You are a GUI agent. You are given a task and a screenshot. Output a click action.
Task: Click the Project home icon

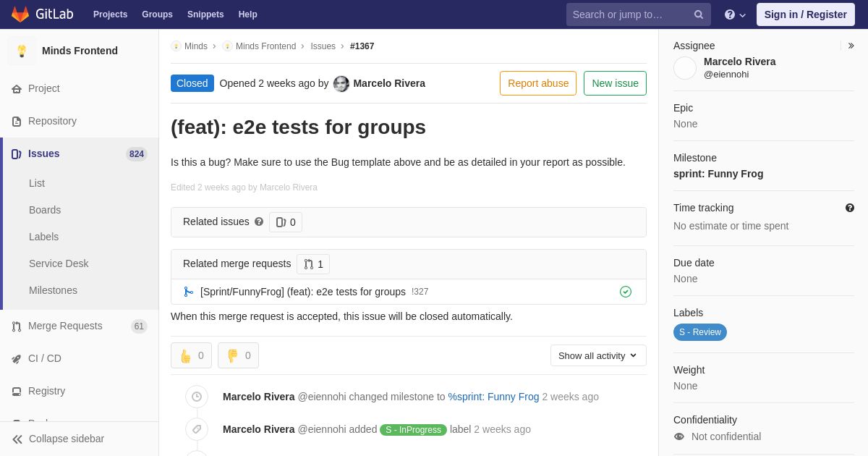tap(17, 89)
